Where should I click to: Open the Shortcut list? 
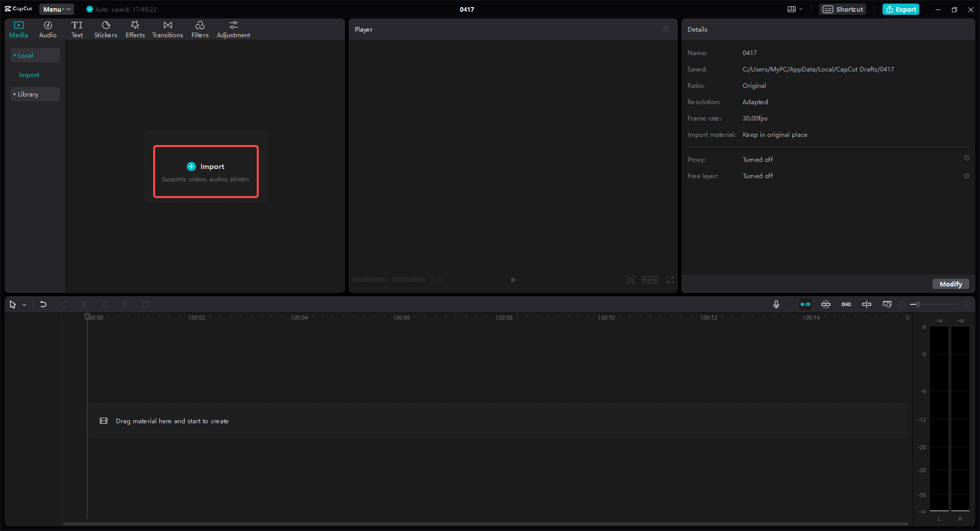point(843,9)
